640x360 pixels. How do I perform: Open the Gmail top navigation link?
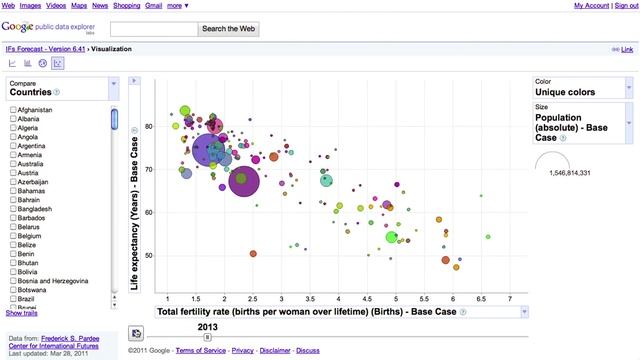tap(153, 6)
